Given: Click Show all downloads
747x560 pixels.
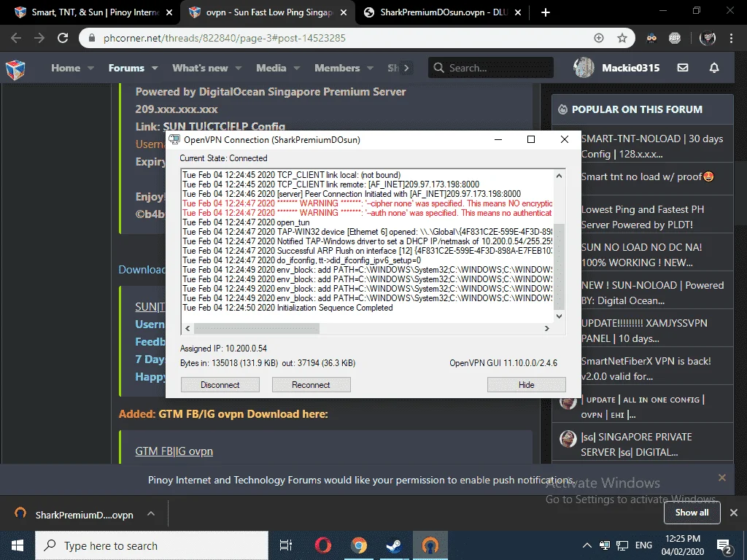Looking at the screenshot, I should 692,513.
